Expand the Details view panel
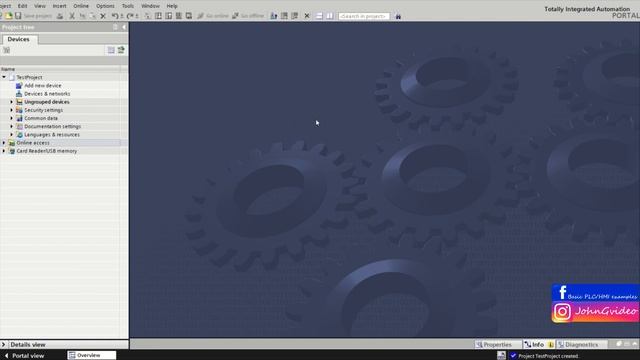The image size is (640, 360). 3,344
